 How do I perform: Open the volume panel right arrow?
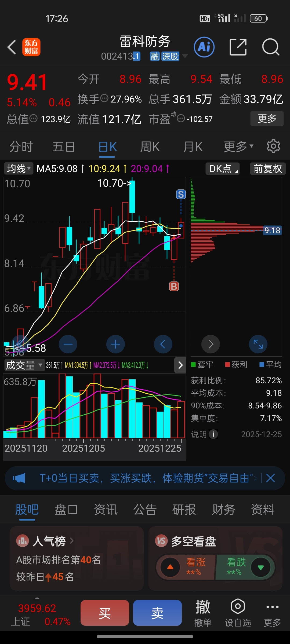[180, 365]
